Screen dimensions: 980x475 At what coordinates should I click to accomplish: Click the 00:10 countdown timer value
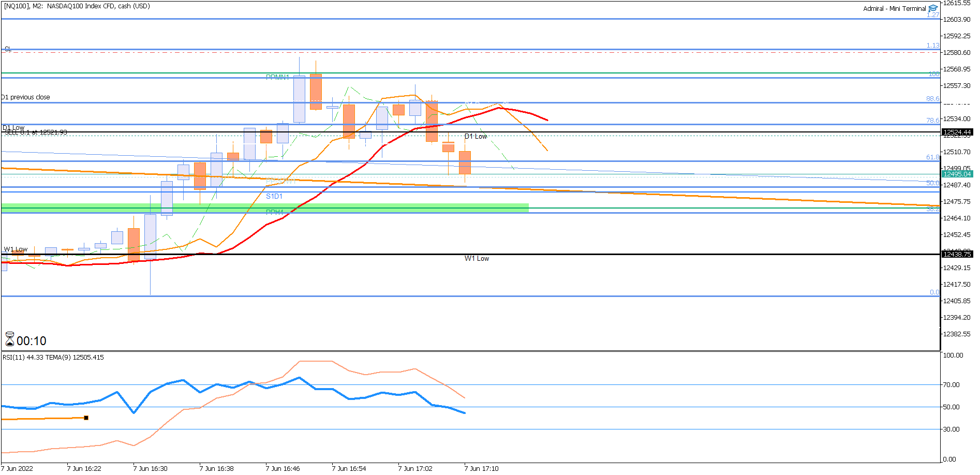(x=32, y=341)
